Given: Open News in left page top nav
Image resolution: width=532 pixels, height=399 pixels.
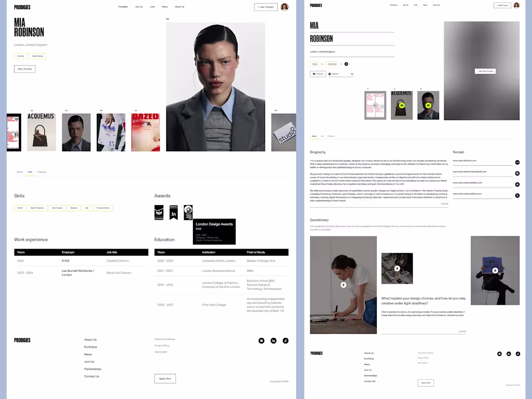Looking at the screenshot, I should [x=164, y=7].
